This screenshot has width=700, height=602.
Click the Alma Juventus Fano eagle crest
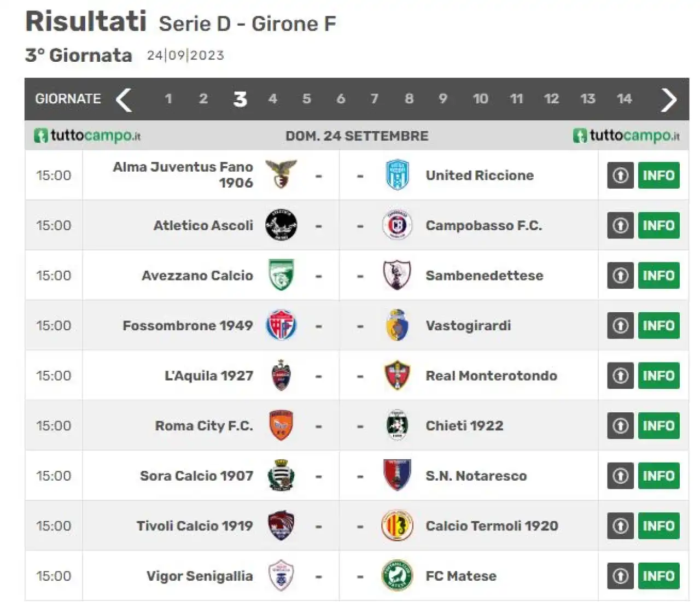coord(281,174)
